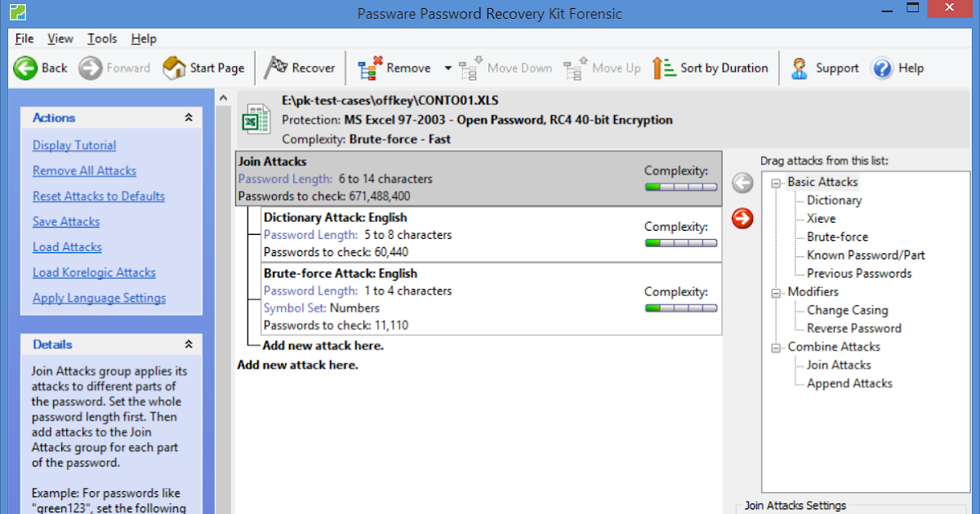Viewport: 980px width, 514px height.
Task: Click 'Passwords to check: 11,110' text
Action: pos(336,325)
